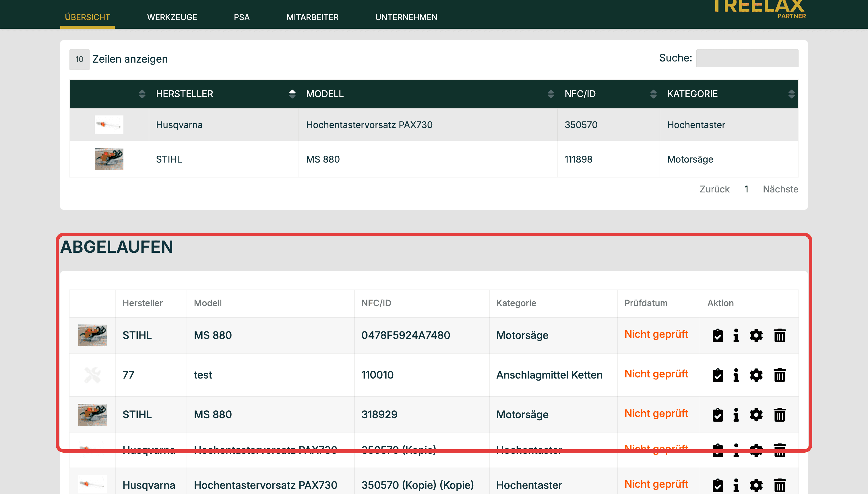Go to the Nächste page
868x494 pixels.
click(x=780, y=189)
